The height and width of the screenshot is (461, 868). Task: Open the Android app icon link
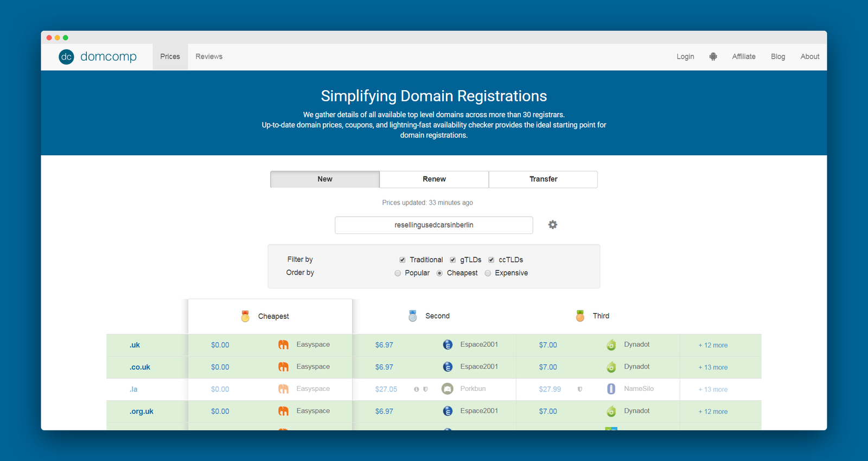coord(713,56)
